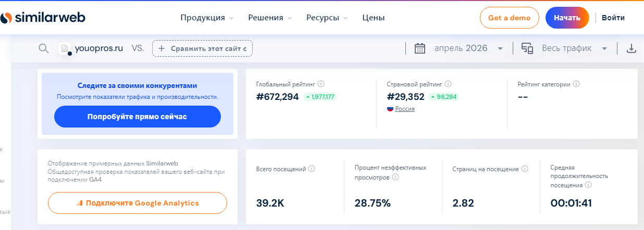Click info icon for Процент неэффективных просмотров

click(x=395, y=177)
